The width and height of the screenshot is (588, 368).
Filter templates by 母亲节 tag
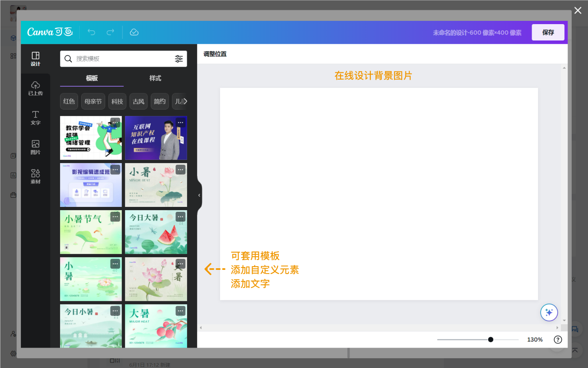coord(93,101)
